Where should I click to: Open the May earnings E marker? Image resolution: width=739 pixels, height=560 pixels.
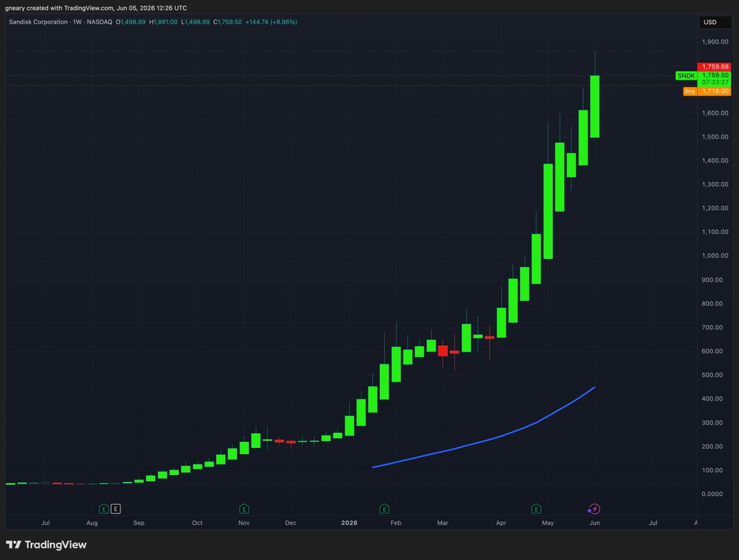[536, 509]
